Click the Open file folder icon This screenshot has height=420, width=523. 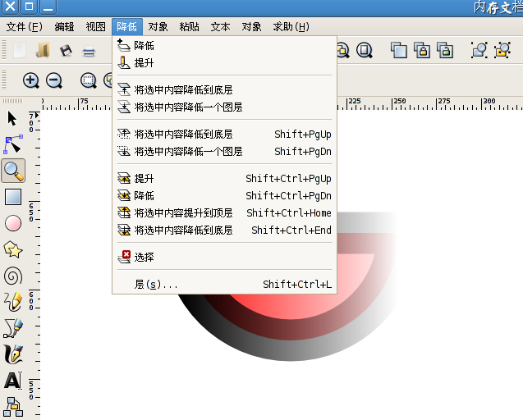click(43, 50)
